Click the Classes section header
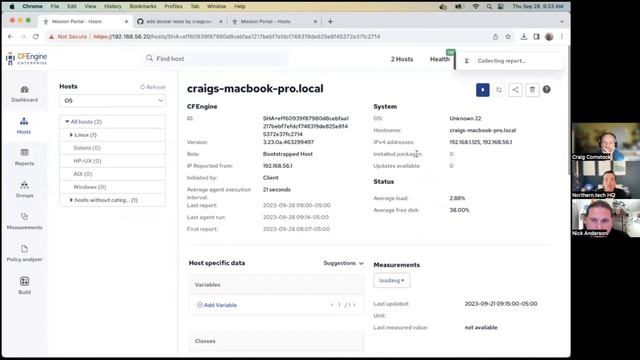The width and height of the screenshot is (640, 360). pyautogui.click(x=276, y=341)
